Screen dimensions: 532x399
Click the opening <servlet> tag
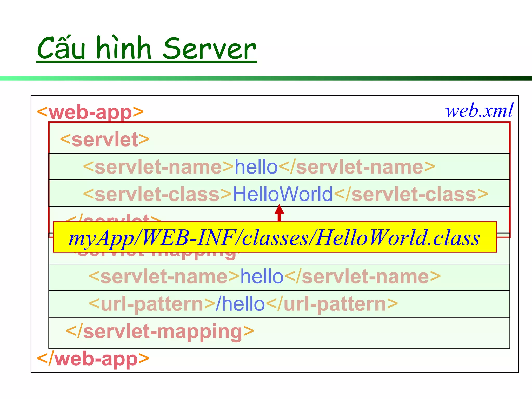105,139
